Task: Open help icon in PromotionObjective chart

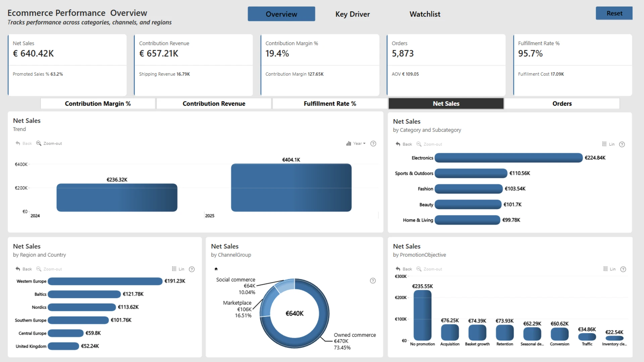Action: click(623, 269)
